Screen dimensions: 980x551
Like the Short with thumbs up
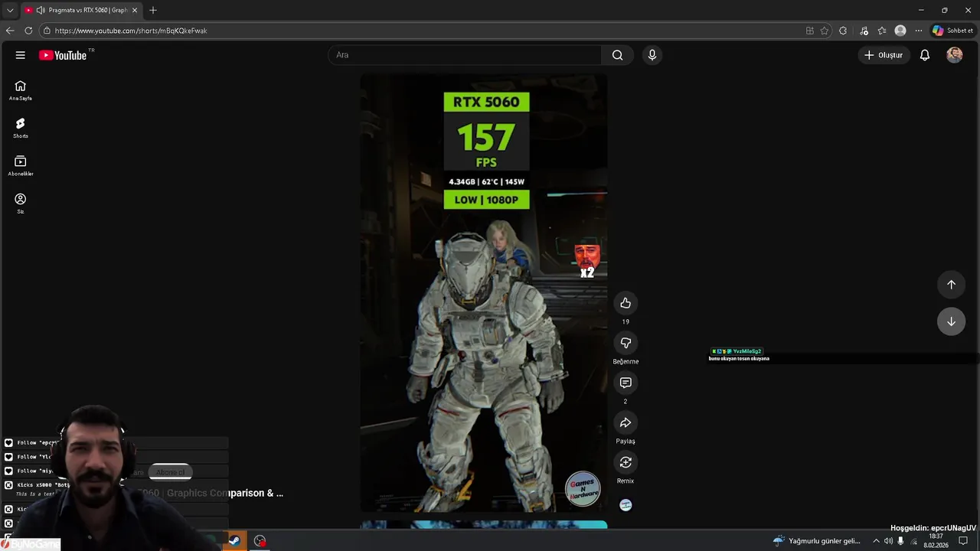(626, 303)
